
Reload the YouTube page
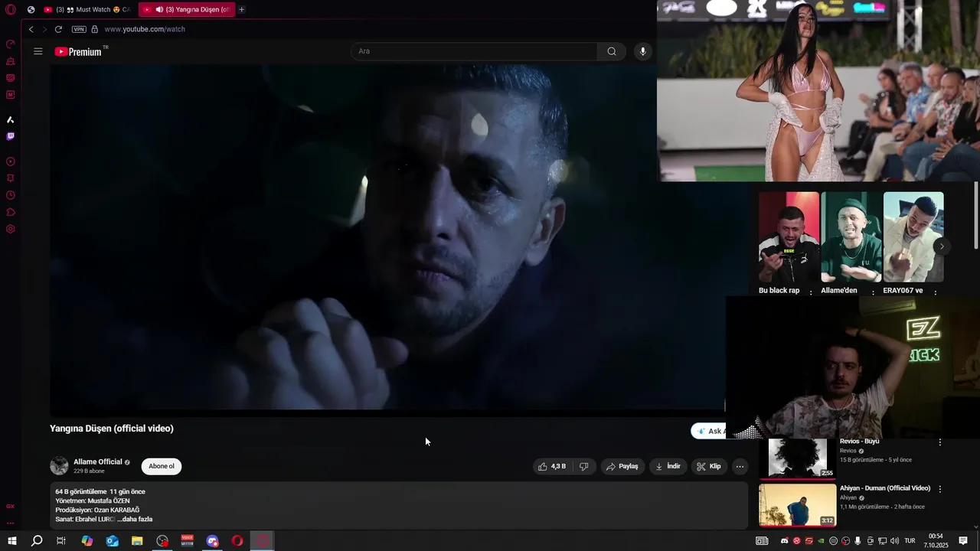pos(58,29)
